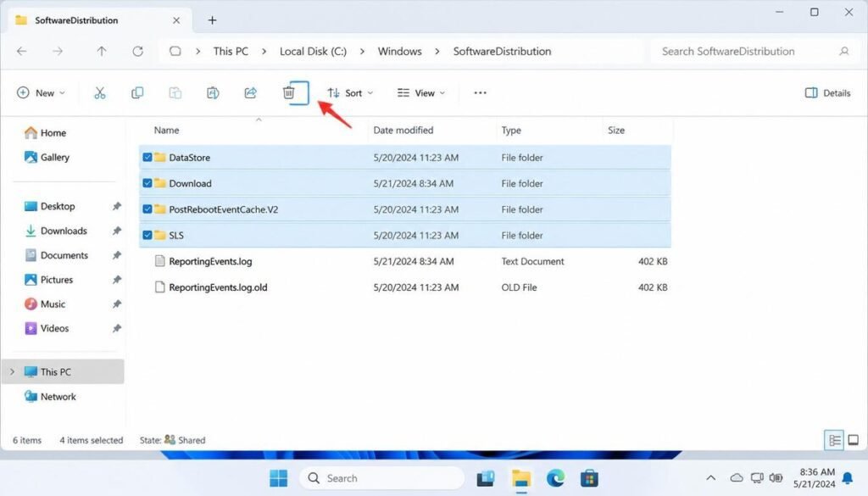868x496 pixels.
Task: Click the monitor icon in address bar
Action: (x=175, y=51)
